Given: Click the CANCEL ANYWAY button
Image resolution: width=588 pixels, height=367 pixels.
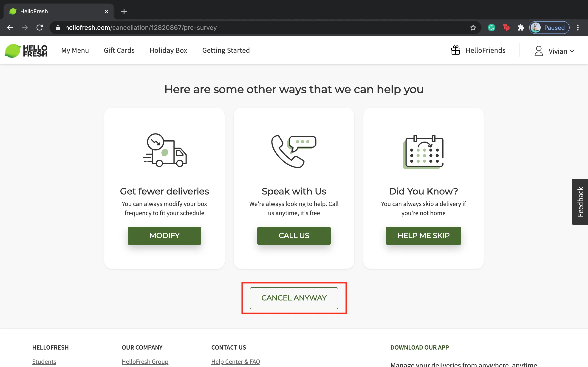Looking at the screenshot, I should 294,298.
